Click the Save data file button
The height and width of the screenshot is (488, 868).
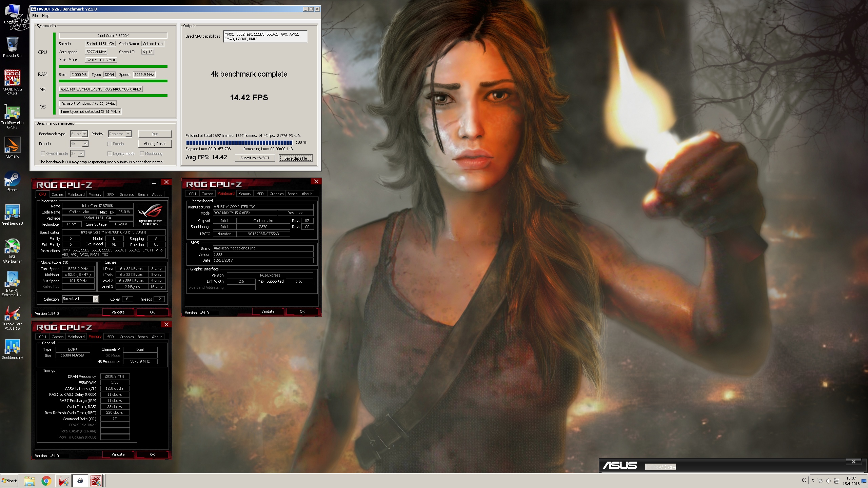tap(296, 158)
